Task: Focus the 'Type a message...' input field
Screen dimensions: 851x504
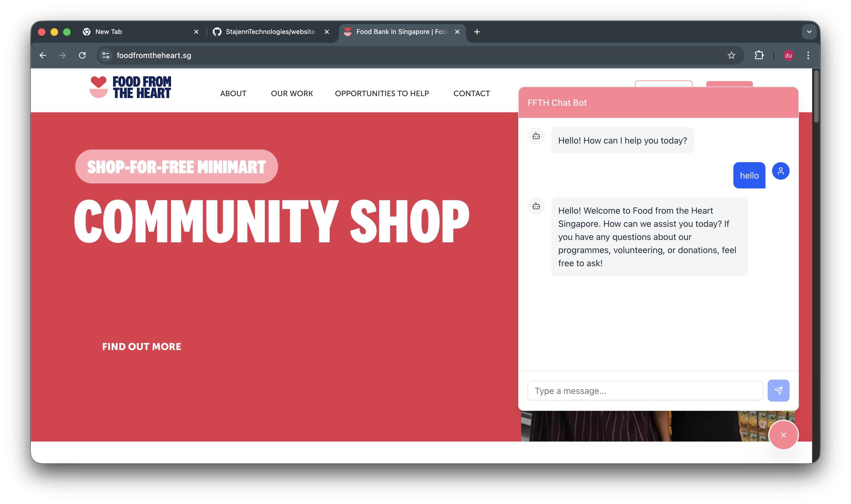Action: (x=645, y=391)
